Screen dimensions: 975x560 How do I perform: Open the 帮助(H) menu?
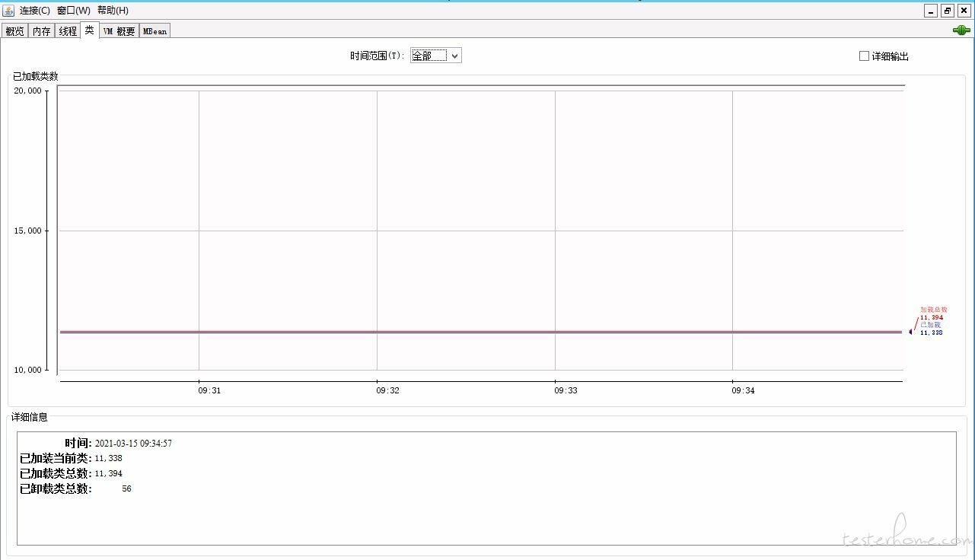(x=113, y=11)
